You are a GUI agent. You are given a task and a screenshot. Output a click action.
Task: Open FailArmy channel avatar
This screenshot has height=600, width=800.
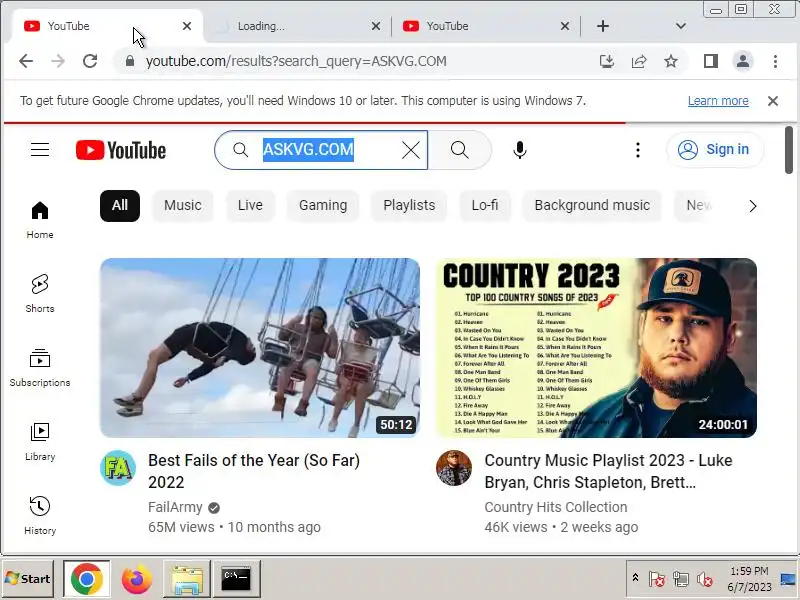118,468
